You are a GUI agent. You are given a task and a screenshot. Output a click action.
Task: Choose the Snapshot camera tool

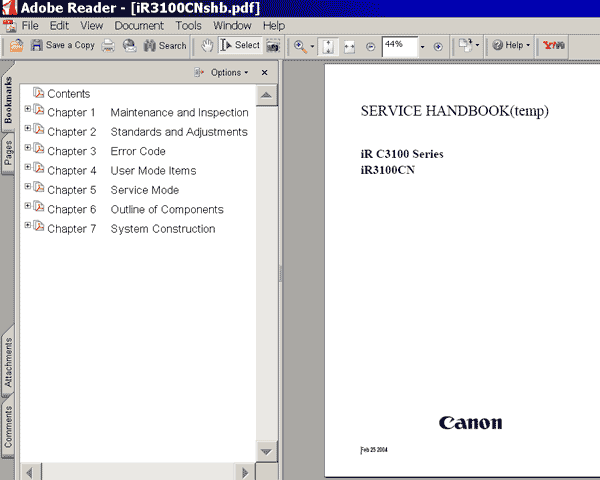coord(273,46)
